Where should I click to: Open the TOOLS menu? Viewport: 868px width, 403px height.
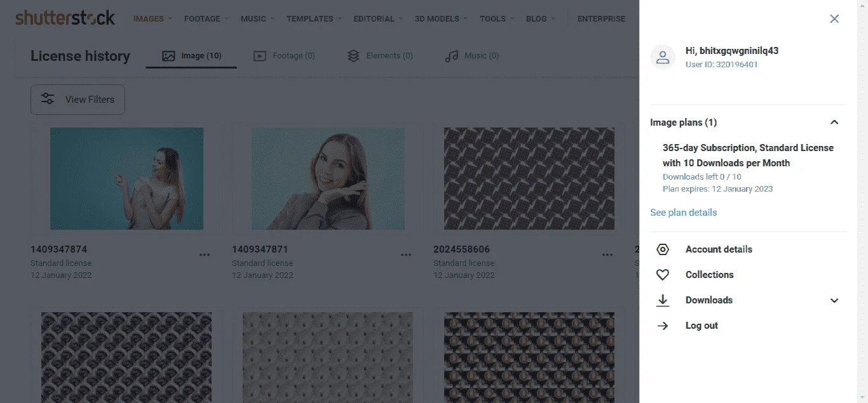497,18
